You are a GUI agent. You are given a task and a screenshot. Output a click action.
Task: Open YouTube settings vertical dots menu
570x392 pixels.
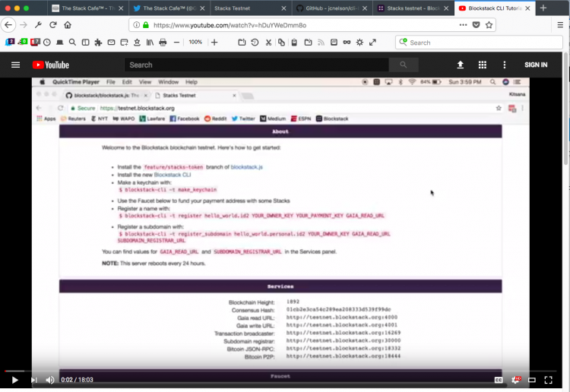click(504, 65)
